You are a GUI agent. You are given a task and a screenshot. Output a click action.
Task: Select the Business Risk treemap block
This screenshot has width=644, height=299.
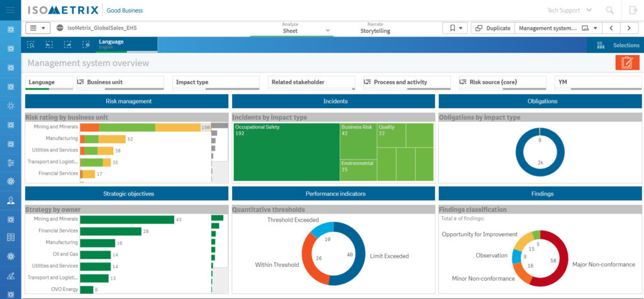(x=358, y=141)
